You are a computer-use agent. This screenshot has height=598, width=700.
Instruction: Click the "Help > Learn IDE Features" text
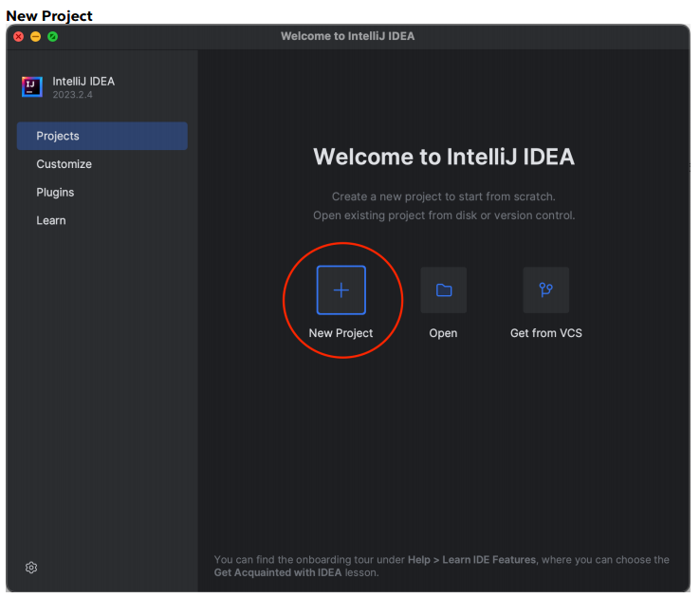point(471,560)
